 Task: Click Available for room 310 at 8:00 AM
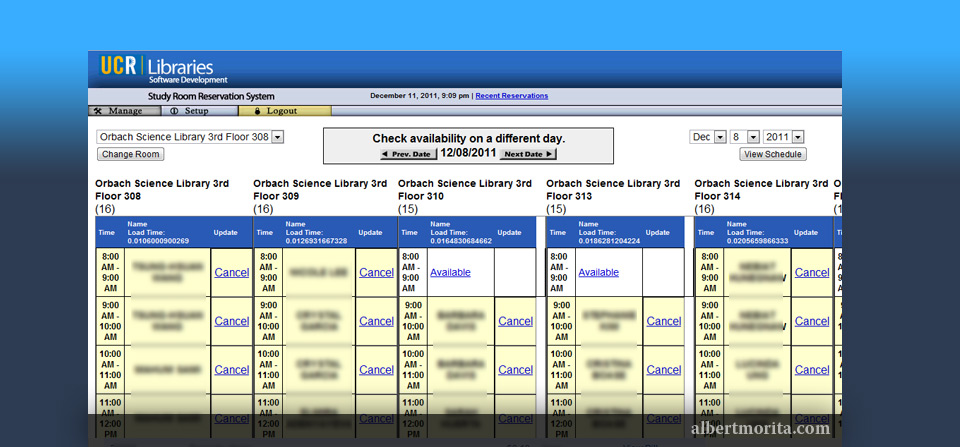450,272
